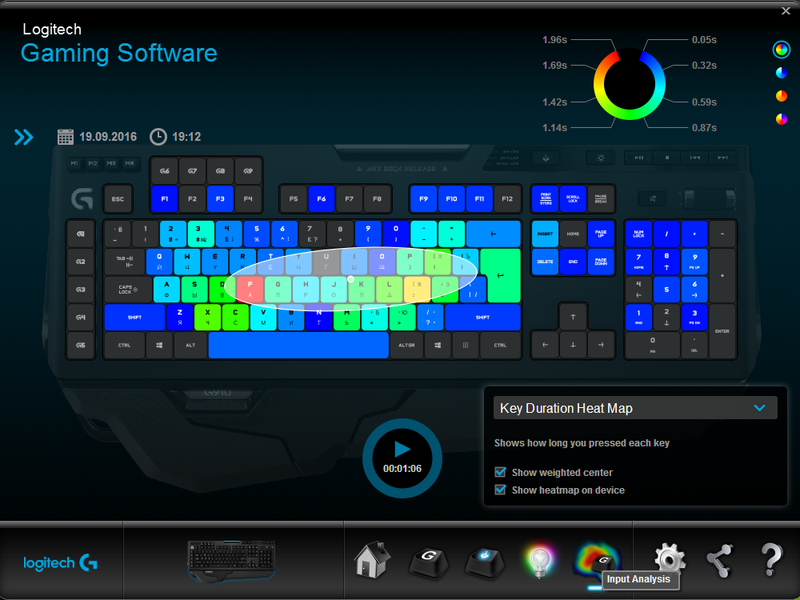800x600 pixels.
Task: Open the lighting settings bulb icon
Action: click(x=538, y=560)
